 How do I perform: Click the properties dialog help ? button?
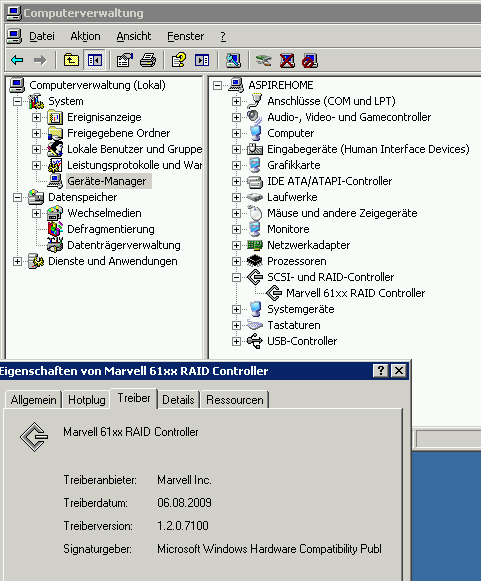(x=381, y=371)
